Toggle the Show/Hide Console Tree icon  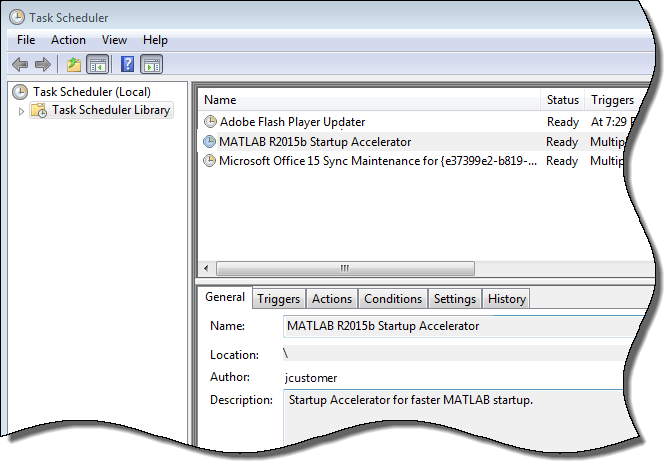(x=98, y=65)
